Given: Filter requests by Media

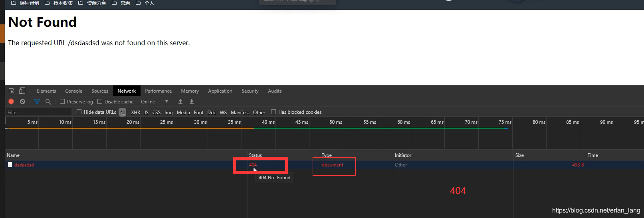Looking at the screenshot, I should (x=183, y=113).
